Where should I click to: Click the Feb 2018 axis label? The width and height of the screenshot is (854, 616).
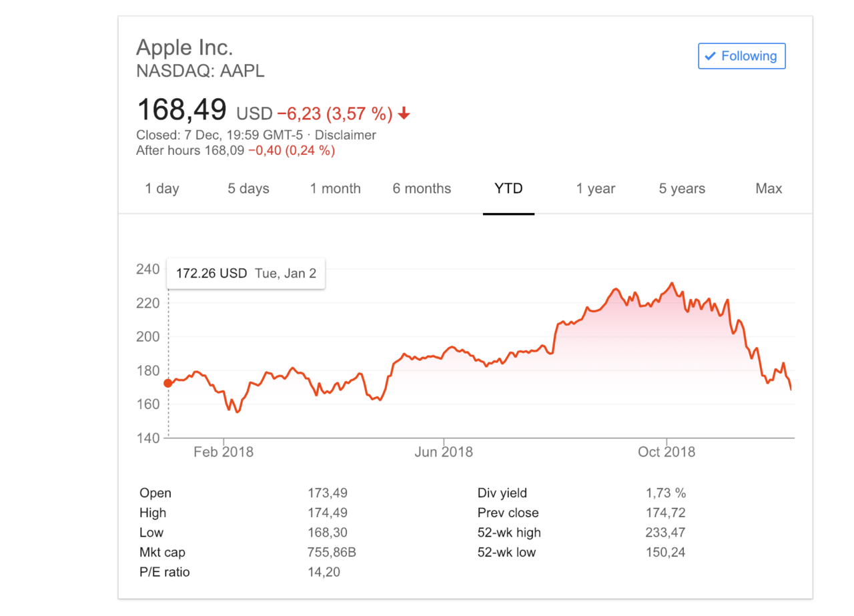point(224,452)
